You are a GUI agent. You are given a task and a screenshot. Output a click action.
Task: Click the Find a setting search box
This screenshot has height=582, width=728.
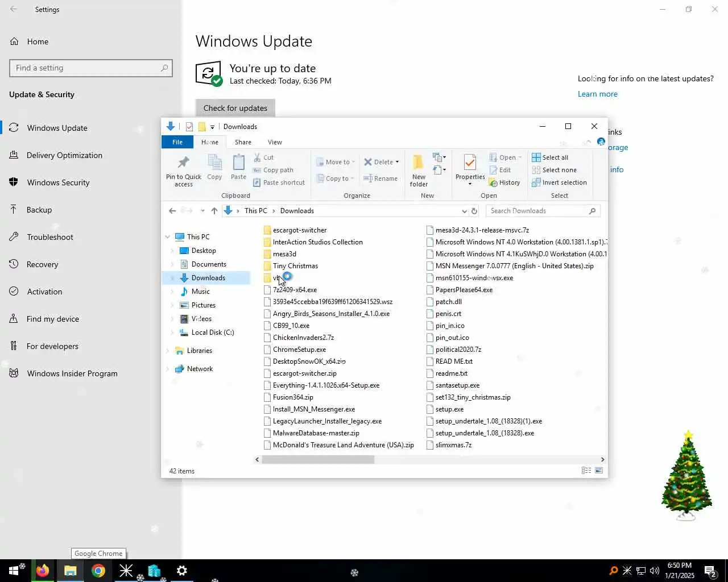coord(91,68)
